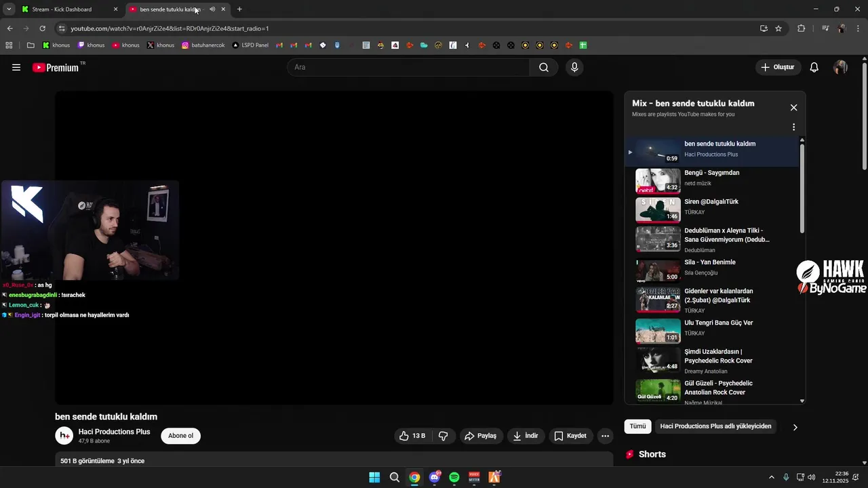Open YouTube account avatar menu
Image resolution: width=868 pixels, height=488 pixels.
point(841,67)
